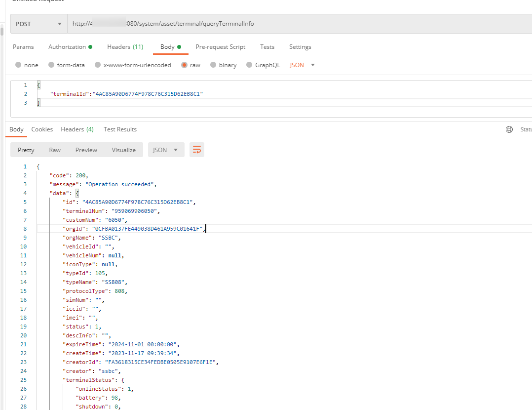532x410 pixels.
Task: Select x-www-form-urlencoded body type
Action: (98, 65)
